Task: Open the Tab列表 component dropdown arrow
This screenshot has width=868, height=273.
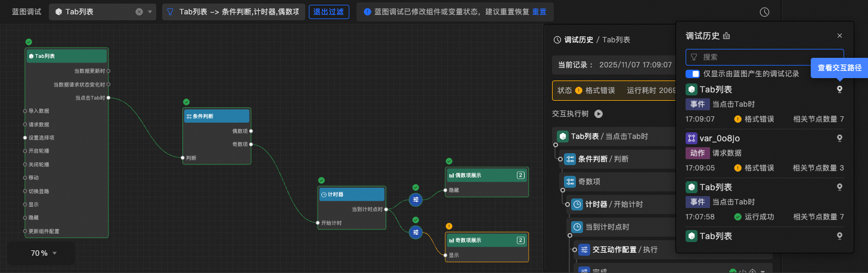Action: [x=150, y=12]
